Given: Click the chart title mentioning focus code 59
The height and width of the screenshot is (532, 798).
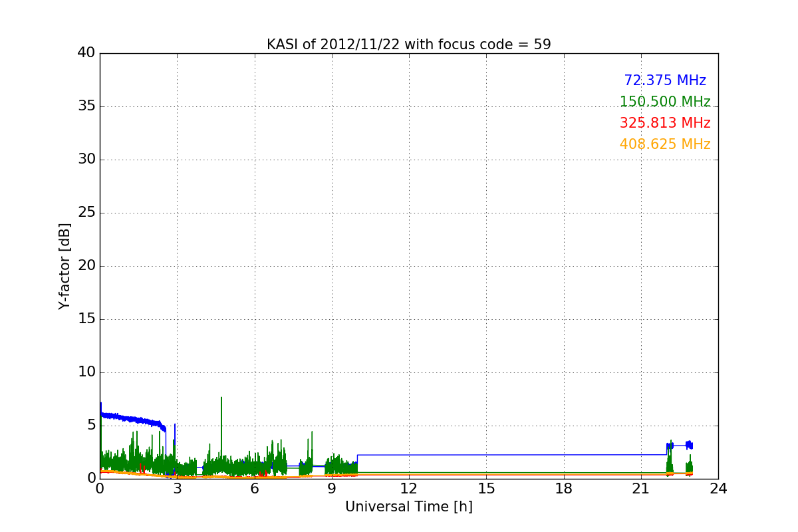Looking at the screenshot, I should (408, 45).
